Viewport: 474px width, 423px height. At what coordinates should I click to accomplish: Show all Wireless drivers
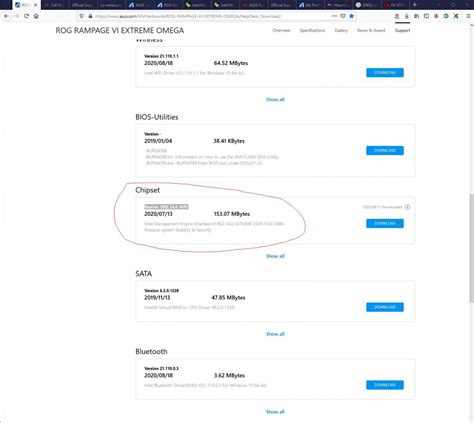coord(275,99)
